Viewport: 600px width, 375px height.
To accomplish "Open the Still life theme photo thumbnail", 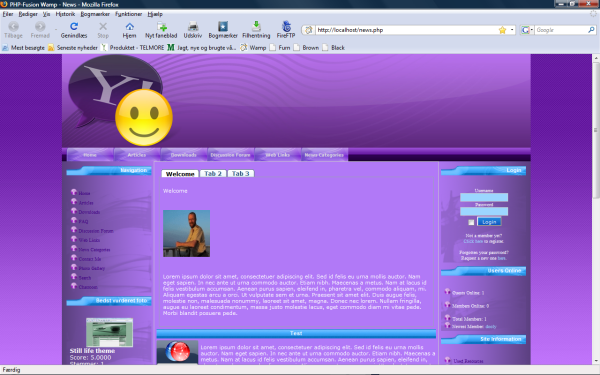I will 109,332.
